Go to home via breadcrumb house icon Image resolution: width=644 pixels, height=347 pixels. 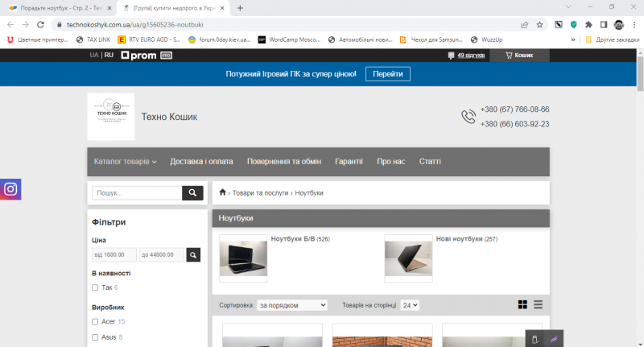223,192
